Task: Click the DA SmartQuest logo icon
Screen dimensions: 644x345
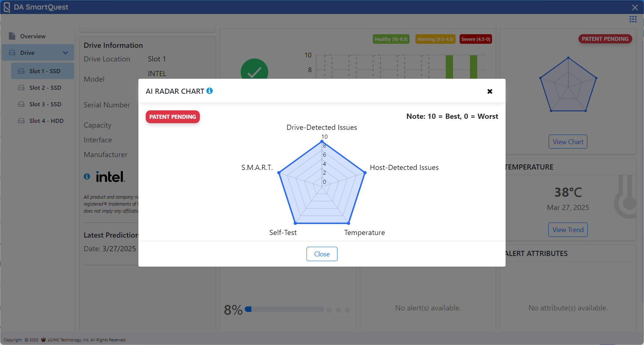Action: (x=7, y=7)
